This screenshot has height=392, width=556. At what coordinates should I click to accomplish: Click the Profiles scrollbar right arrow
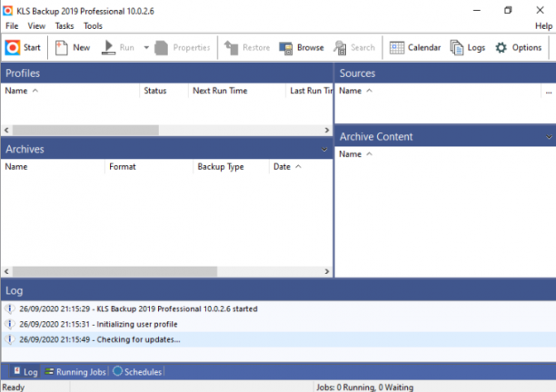click(326, 130)
